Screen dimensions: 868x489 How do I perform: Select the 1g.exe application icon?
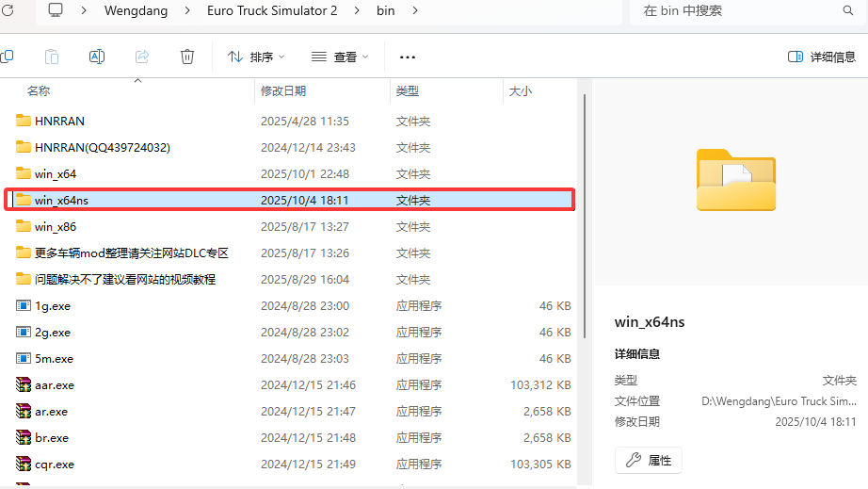click(x=24, y=306)
